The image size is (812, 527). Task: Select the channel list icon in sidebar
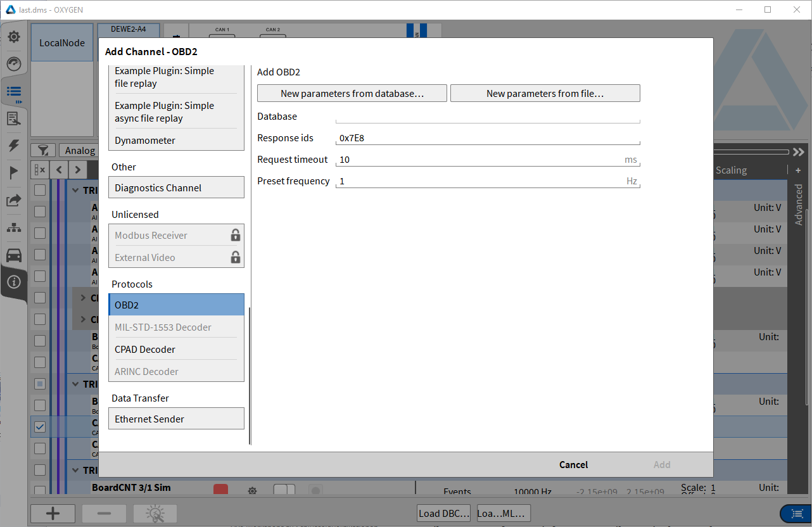tap(13, 91)
